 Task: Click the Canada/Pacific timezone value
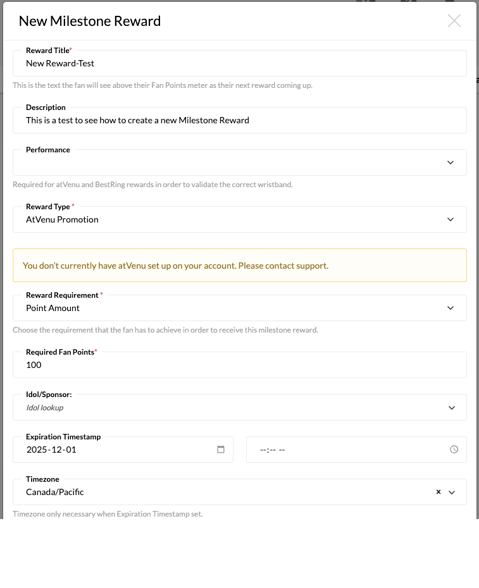pos(55,492)
